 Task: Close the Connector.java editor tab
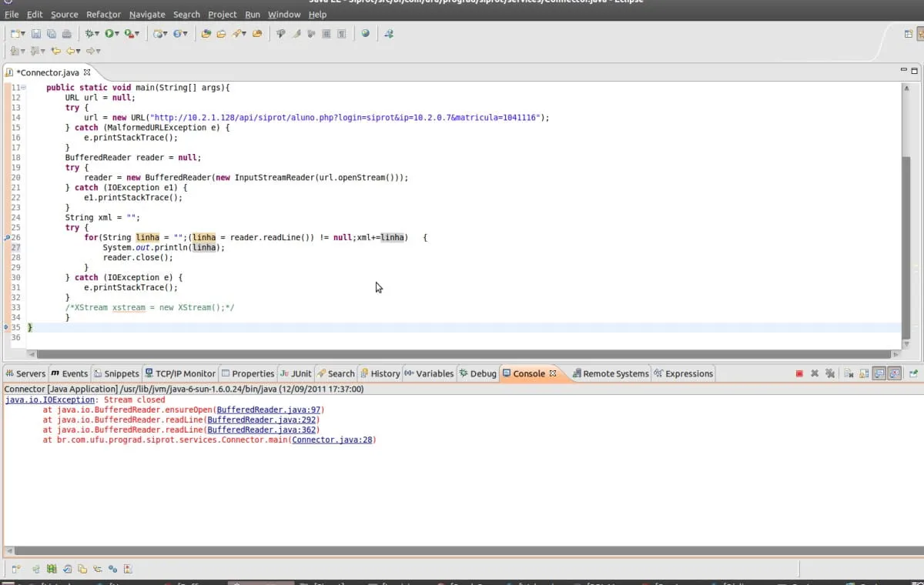87,72
